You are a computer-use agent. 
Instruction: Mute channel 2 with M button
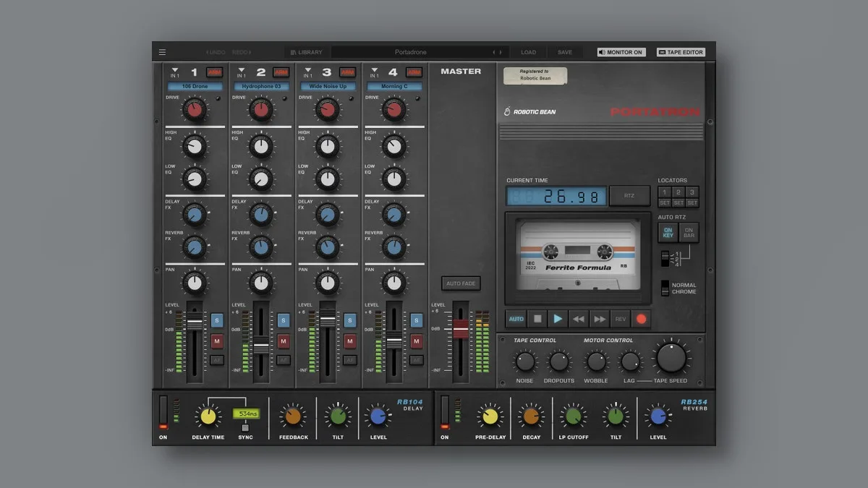[x=284, y=341]
